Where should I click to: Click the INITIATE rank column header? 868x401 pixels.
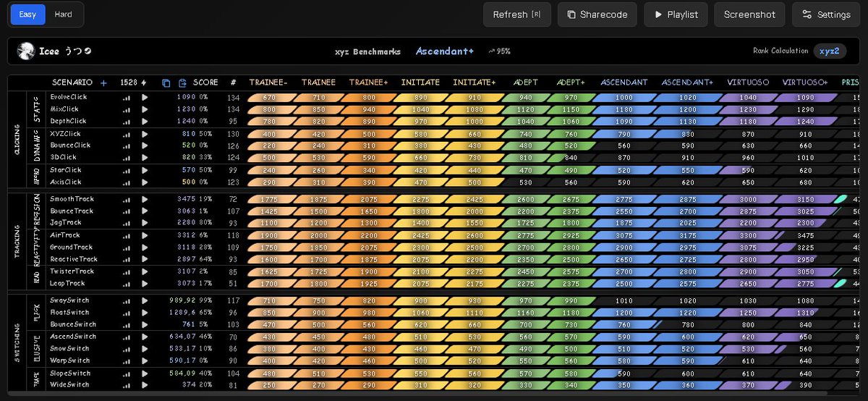coord(420,83)
